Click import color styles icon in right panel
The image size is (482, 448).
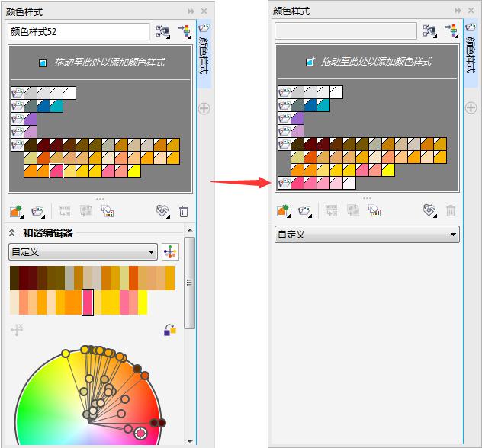pos(451,31)
